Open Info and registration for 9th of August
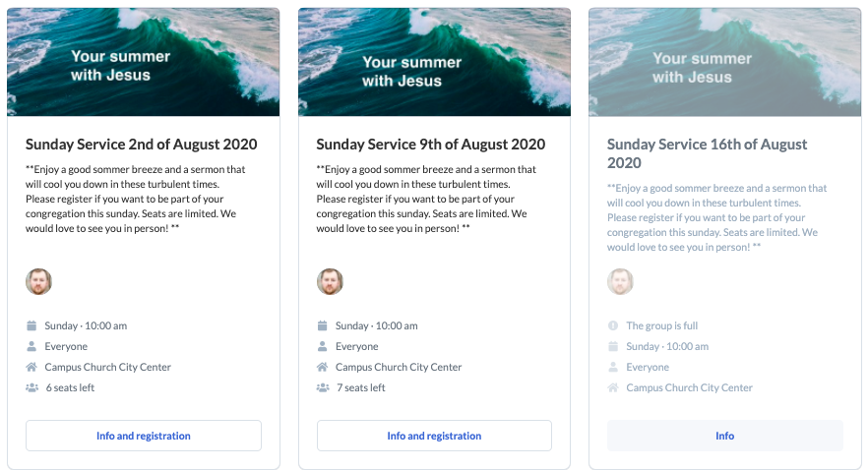Screen dimensions: 868x470 pyautogui.click(x=434, y=436)
